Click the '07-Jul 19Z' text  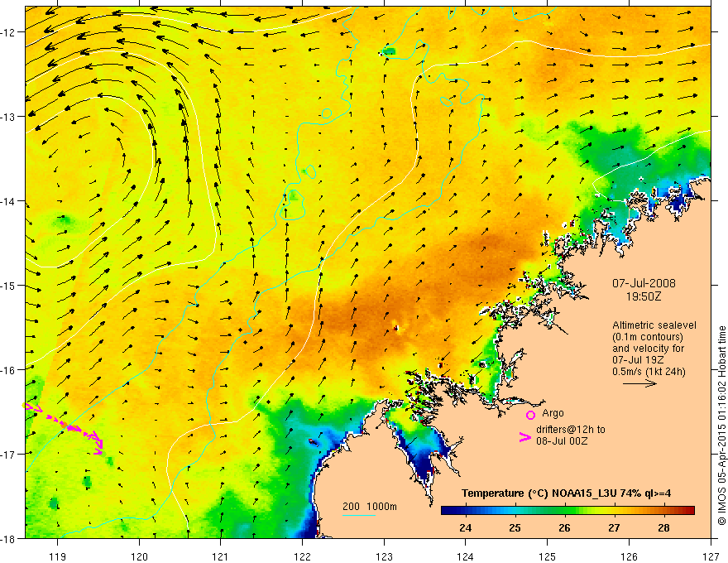638,360
